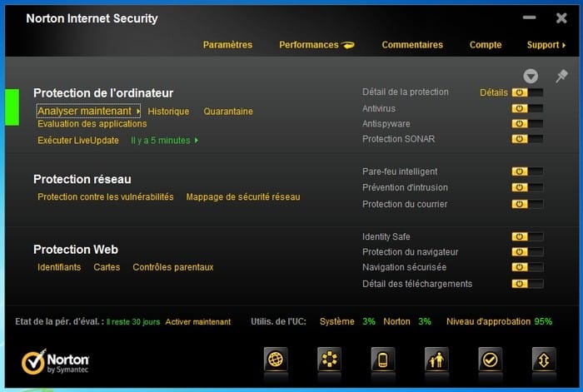Click the Norton Management circle-dots icon
Image resolution: width=583 pixels, height=392 pixels.
click(330, 360)
